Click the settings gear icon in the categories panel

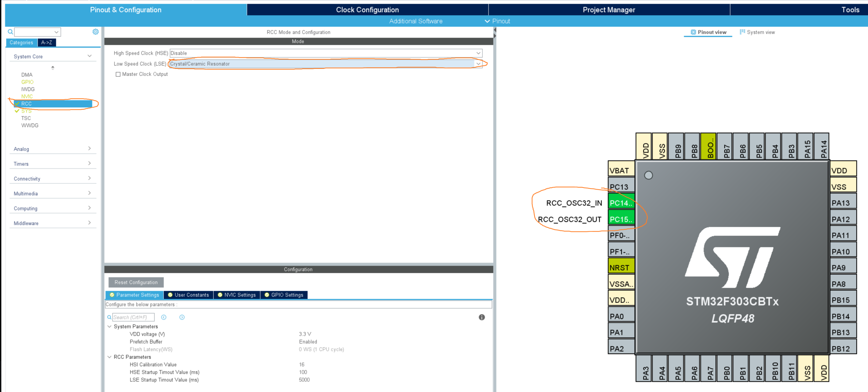[x=95, y=32]
